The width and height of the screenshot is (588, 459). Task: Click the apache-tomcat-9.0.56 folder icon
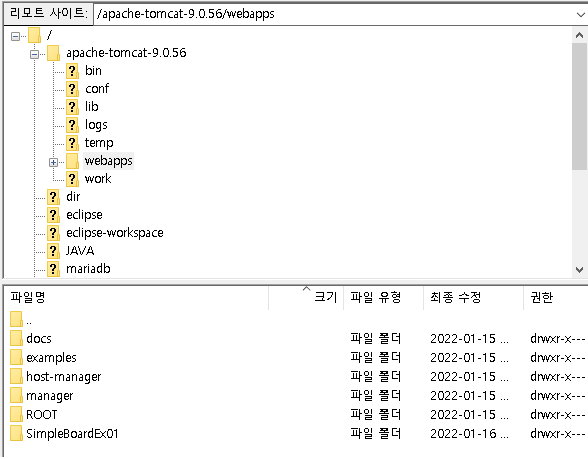pyautogui.click(x=53, y=53)
